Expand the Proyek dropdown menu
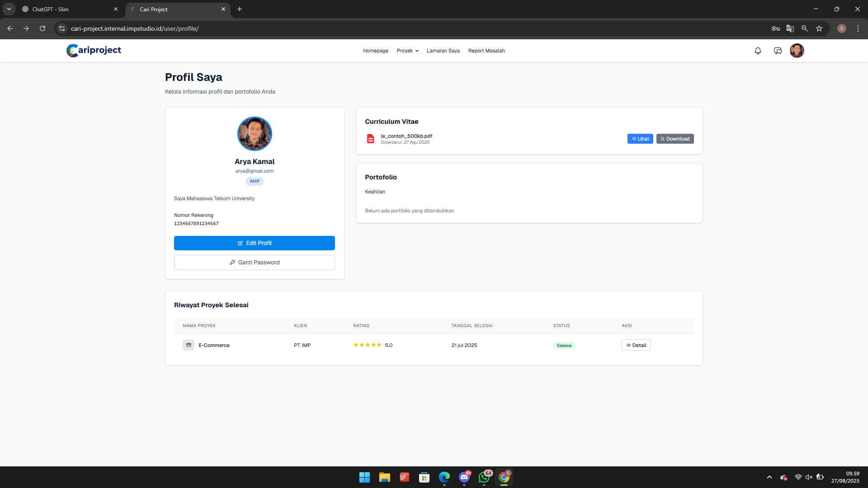Viewport: 868px width, 488px height. [407, 51]
